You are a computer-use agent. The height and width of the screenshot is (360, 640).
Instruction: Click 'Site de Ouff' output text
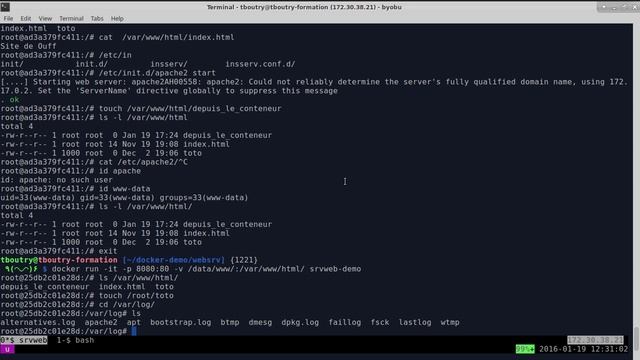tap(28, 46)
